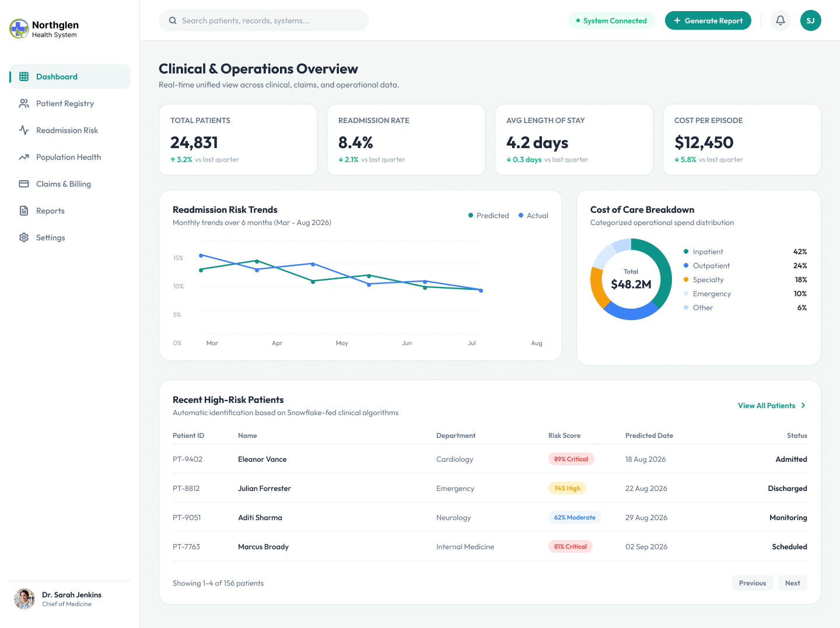Click the Generate Report button

point(708,20)
